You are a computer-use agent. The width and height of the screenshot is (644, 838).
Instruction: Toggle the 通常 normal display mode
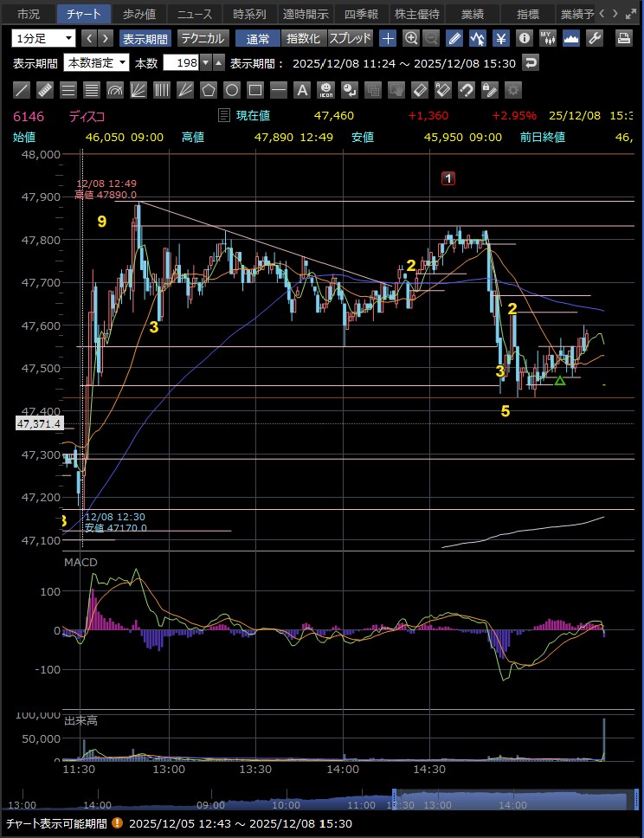coord(257,38)
